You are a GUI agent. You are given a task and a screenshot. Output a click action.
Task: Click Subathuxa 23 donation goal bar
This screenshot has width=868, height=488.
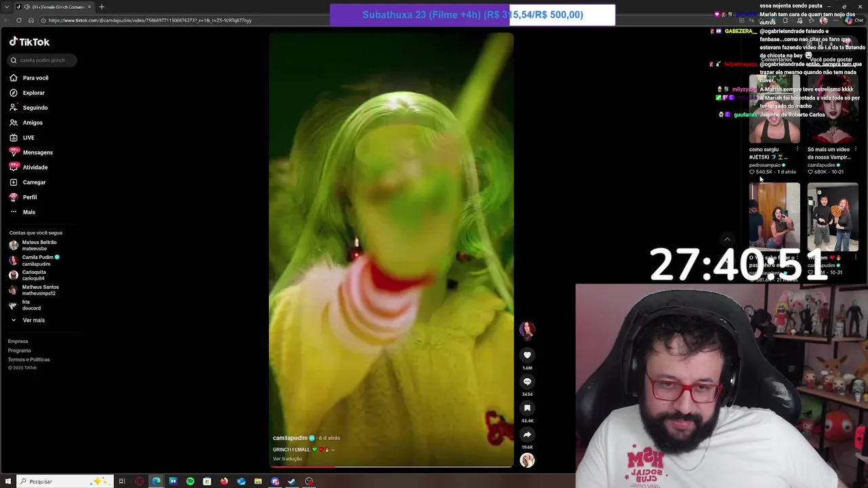[473, 15]
